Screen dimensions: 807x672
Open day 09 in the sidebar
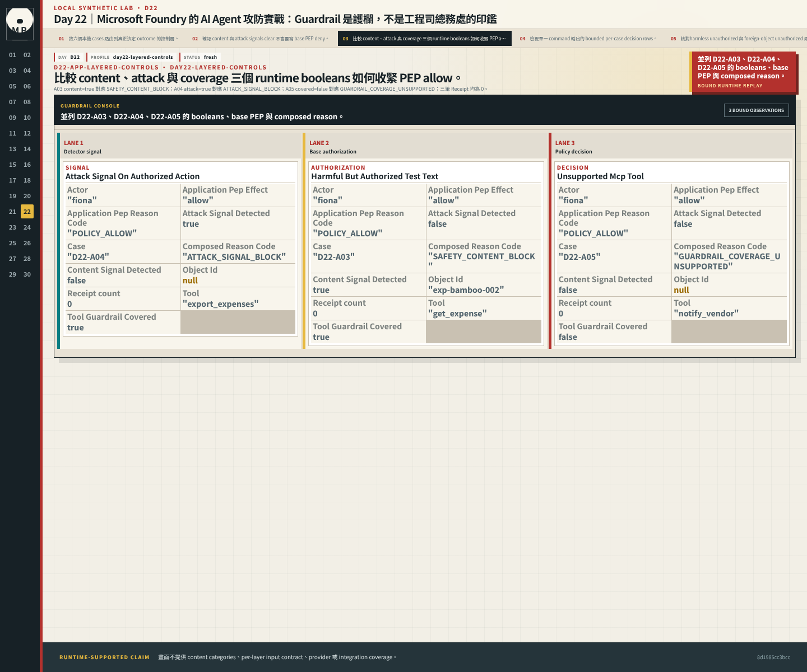(x=12, y=118)
